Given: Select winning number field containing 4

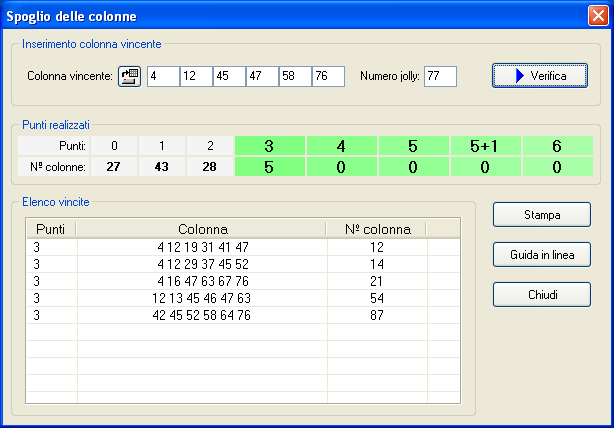Looking at the screenshot, I should coord(163,76).
